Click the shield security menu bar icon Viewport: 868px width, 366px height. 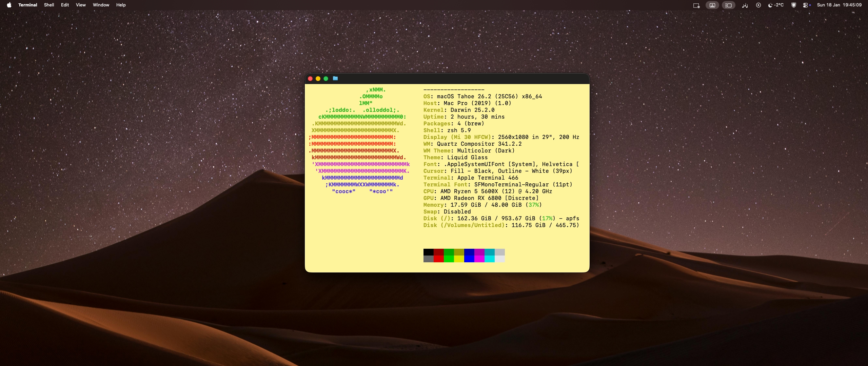794,5
